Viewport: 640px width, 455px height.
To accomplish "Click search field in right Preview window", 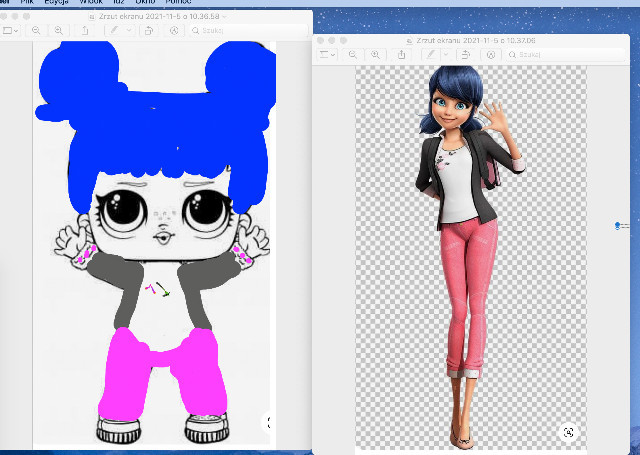I will pyautogui.click(x=530, y=54).
